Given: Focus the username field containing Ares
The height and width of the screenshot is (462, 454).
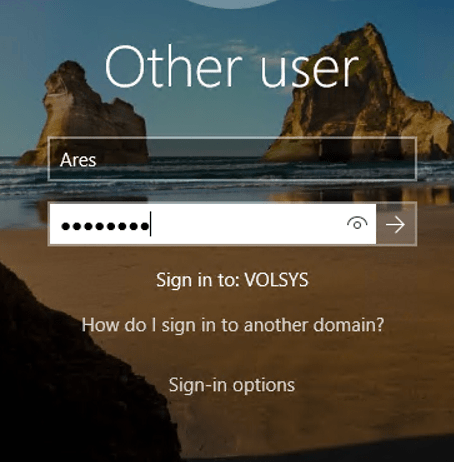Looking at the screenshot, I should coord(232,159).
